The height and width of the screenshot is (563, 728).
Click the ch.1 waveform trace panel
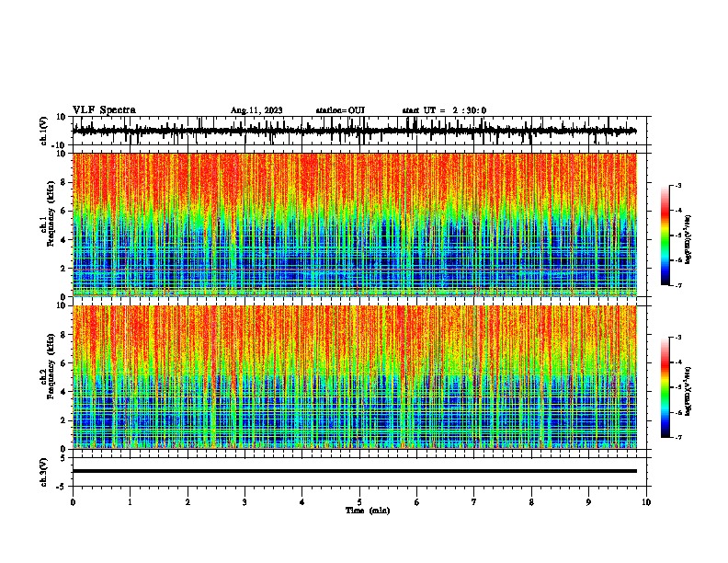[x=361, y=131]
